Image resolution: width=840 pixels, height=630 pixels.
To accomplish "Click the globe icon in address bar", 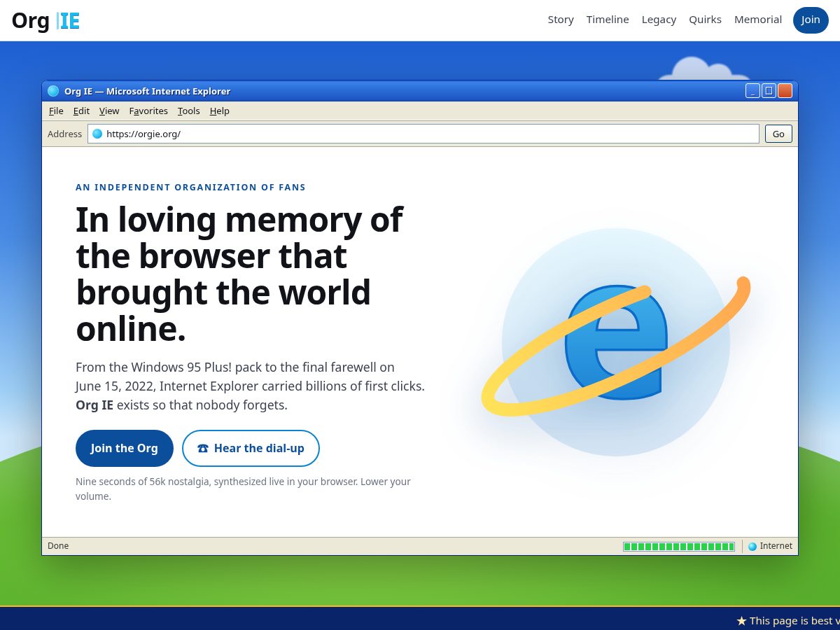I will tap(97, 134).
